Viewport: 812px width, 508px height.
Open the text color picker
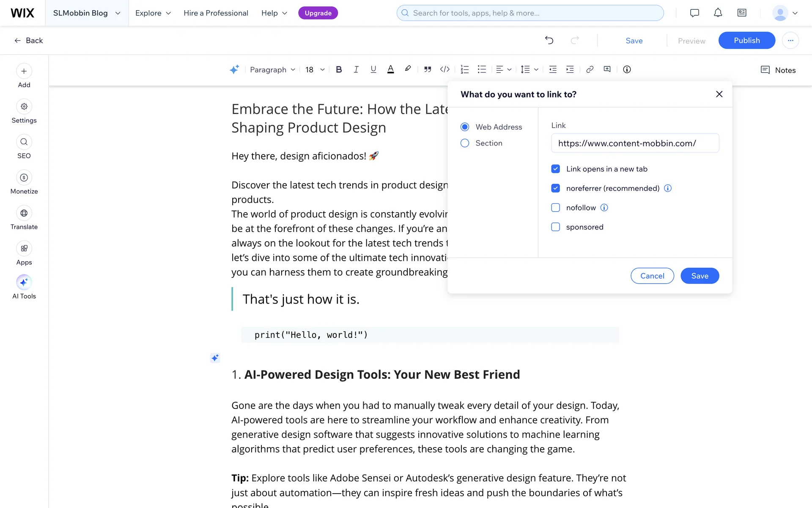390,69
